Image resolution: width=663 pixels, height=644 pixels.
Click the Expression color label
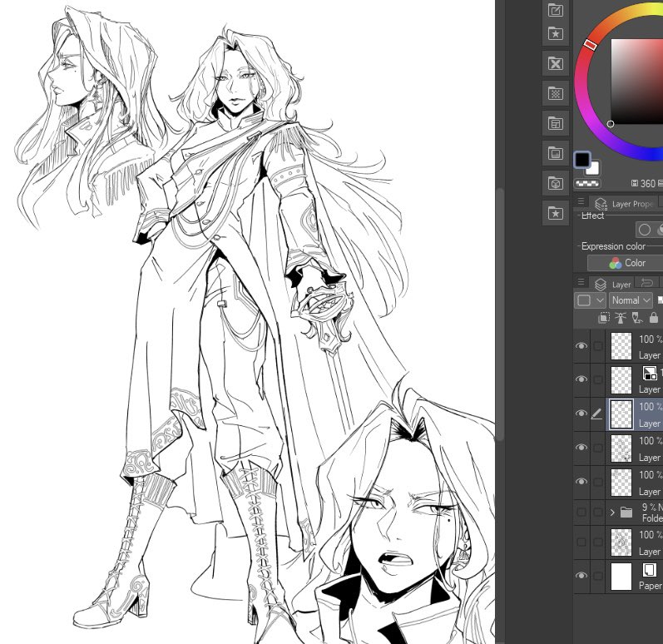[x=613, y=246]
